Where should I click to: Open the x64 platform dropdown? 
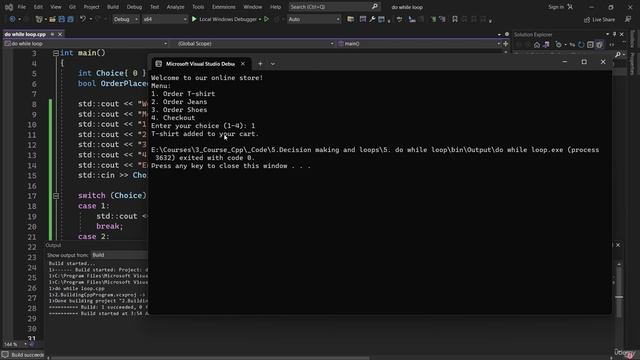tap(164, 19)
